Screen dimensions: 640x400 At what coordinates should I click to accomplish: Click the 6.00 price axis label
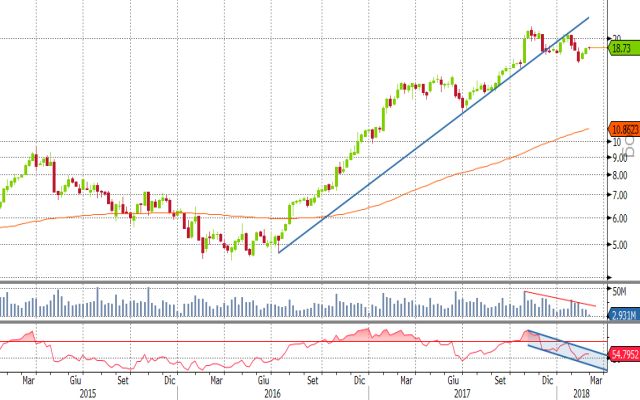(620, 218)
